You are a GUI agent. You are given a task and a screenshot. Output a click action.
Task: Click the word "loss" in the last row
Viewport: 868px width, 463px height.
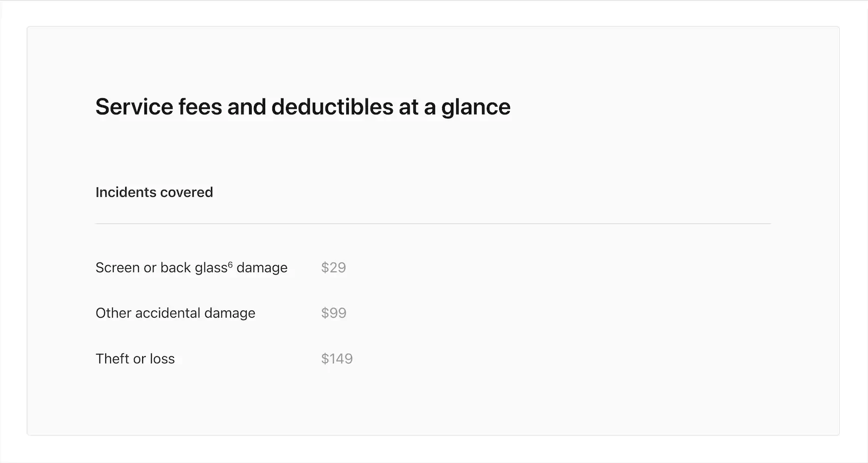162,359
